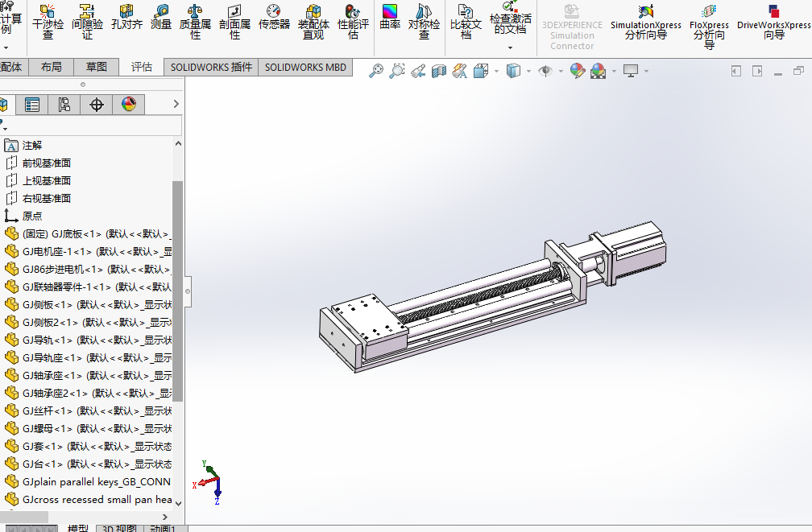Open dropdown under 检查激活的文档
This screenshot has width=812, height=532.
tap(510, 47)
